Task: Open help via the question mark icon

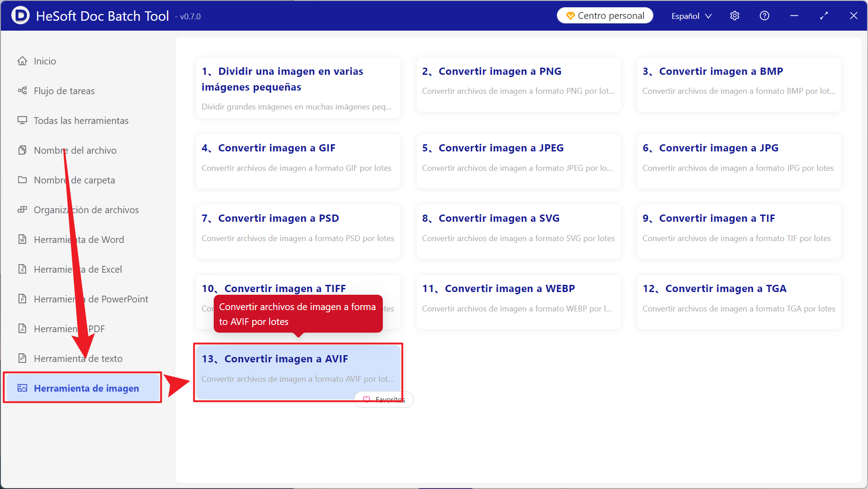Action: pos(764,16)
